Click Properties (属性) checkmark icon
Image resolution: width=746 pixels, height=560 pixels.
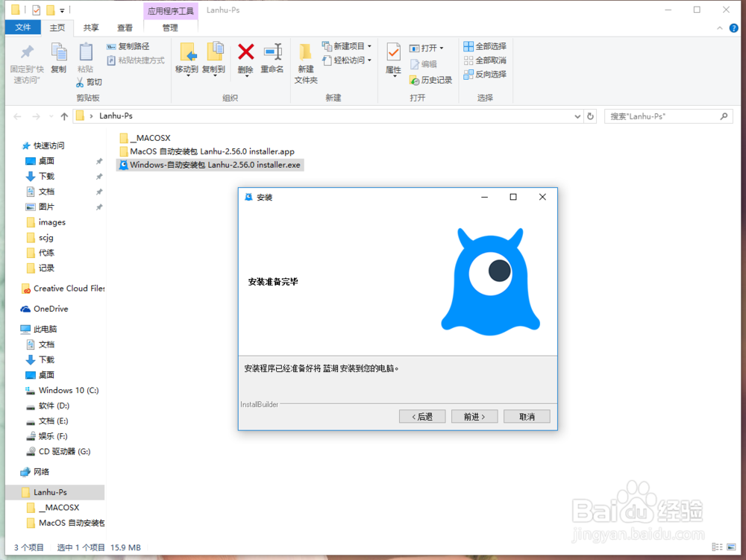pos(393,52)
